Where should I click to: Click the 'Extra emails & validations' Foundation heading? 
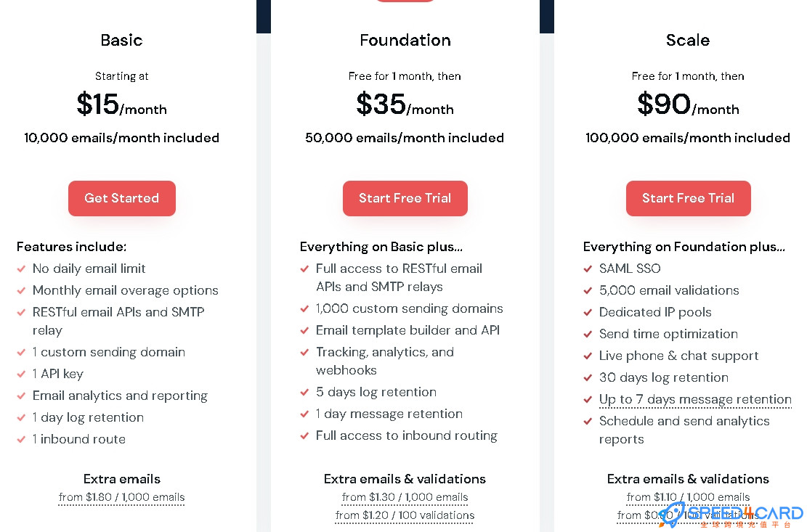[405, 479]
